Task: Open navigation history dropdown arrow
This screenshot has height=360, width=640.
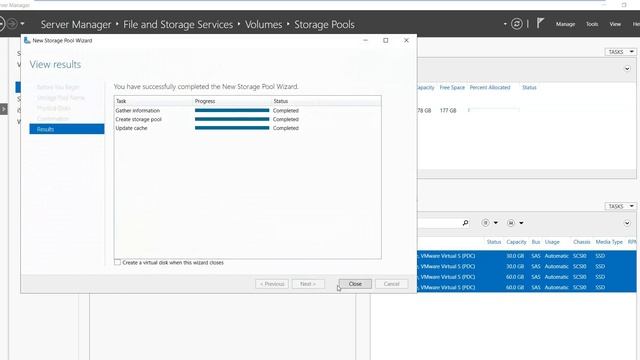Action: (22, 24)
